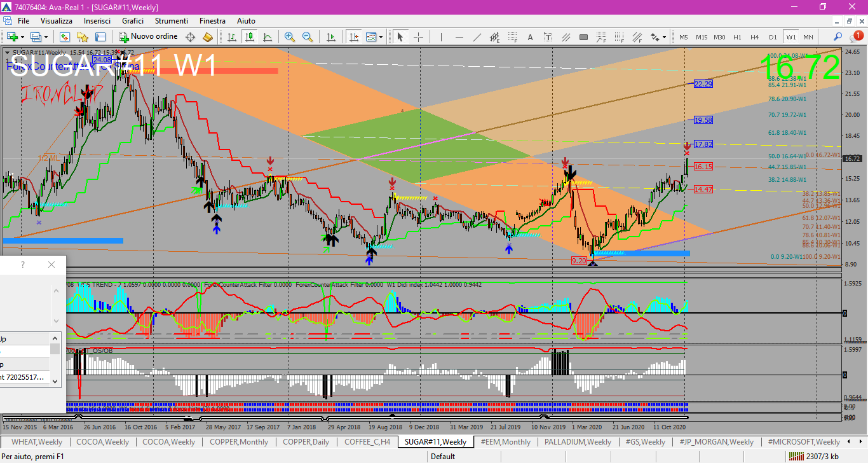Click the search magnifier icon
The width and height of the screenshot is (868, 463).
[x=838, y=37]
